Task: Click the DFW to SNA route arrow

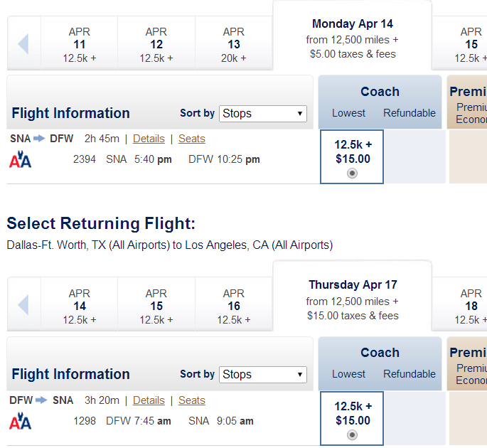Action: click(x=41, y=400)
